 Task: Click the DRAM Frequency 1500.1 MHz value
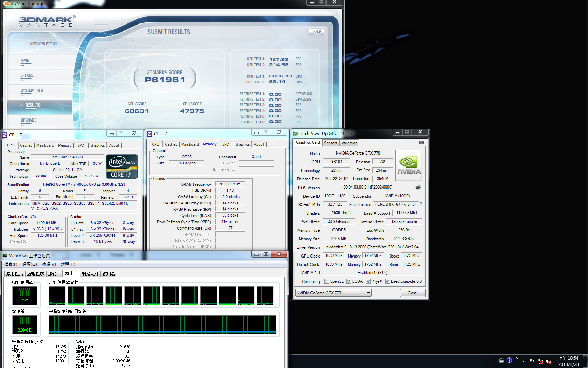click(230, 184)
